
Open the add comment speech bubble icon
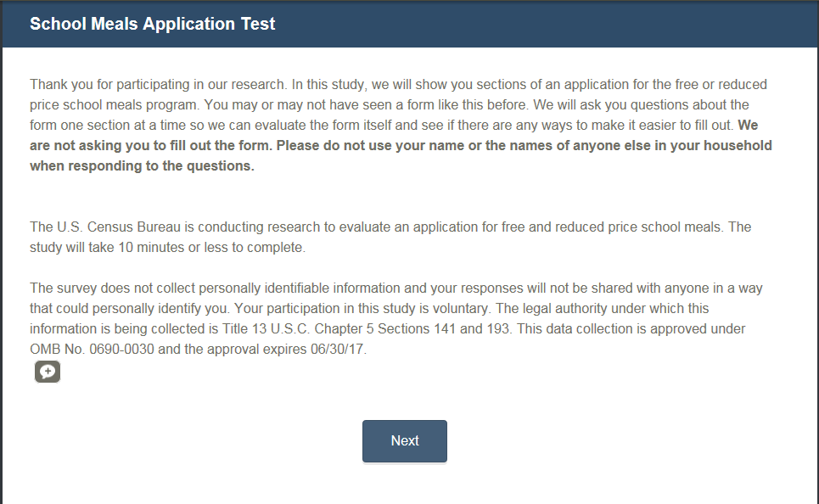[48, 372]
